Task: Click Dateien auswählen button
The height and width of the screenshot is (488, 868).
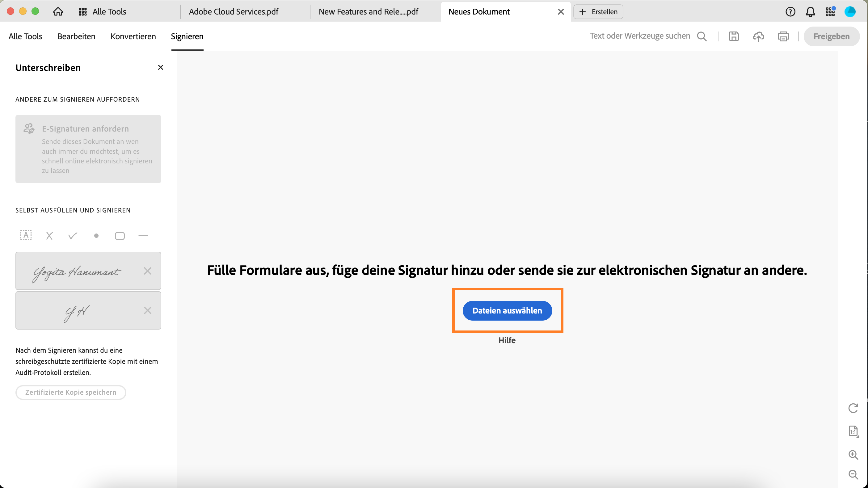Action: [x=507, y=310]
